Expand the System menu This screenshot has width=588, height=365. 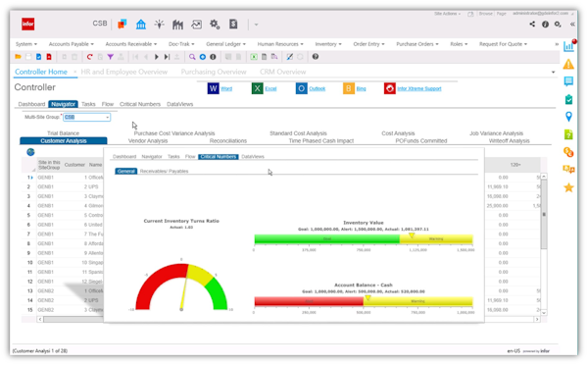[x=26, y=44]
